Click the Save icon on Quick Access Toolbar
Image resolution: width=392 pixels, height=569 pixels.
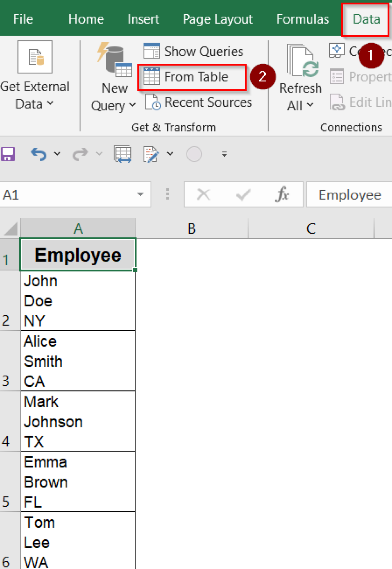pyautogui.click(x=8, y=154)
